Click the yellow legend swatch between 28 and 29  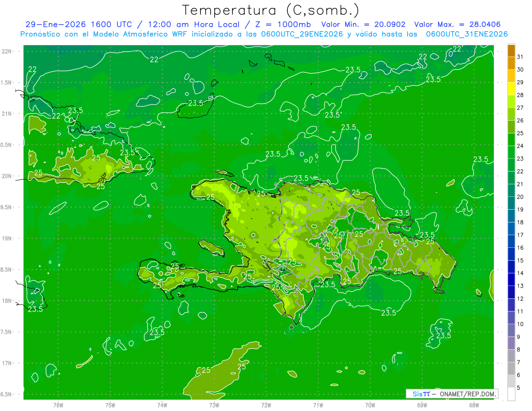511,89
